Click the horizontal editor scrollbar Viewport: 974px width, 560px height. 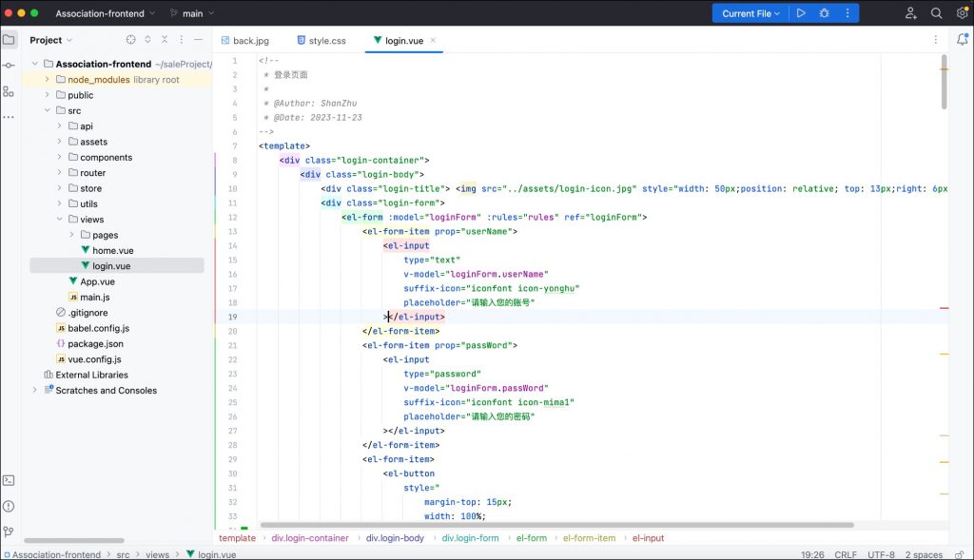pyautogui.click(x=556, y=525)
